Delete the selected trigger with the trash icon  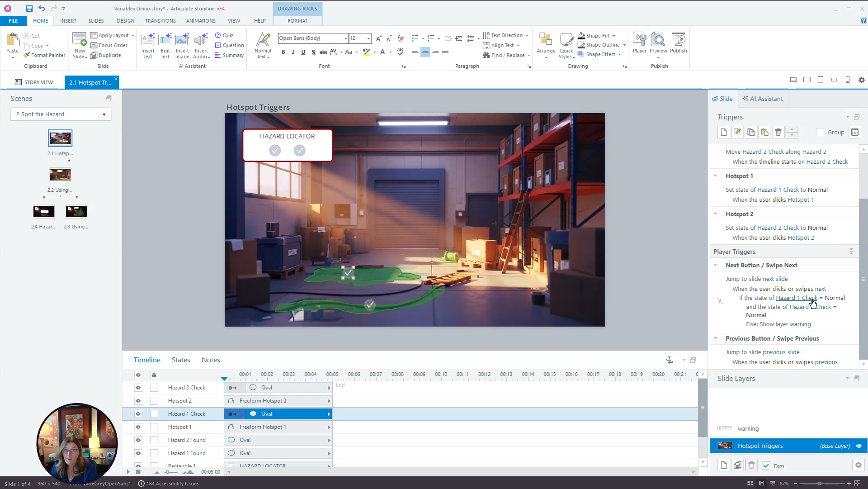coord(778,132)
